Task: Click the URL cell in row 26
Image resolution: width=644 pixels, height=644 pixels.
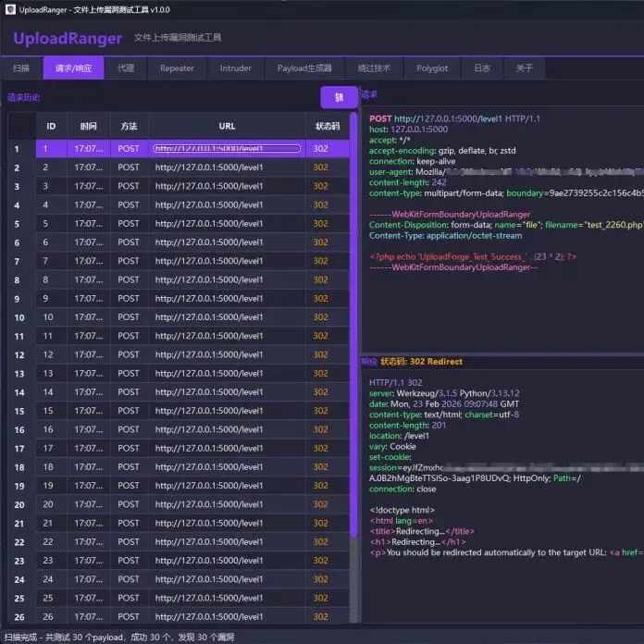Action: tap(227, 617)
